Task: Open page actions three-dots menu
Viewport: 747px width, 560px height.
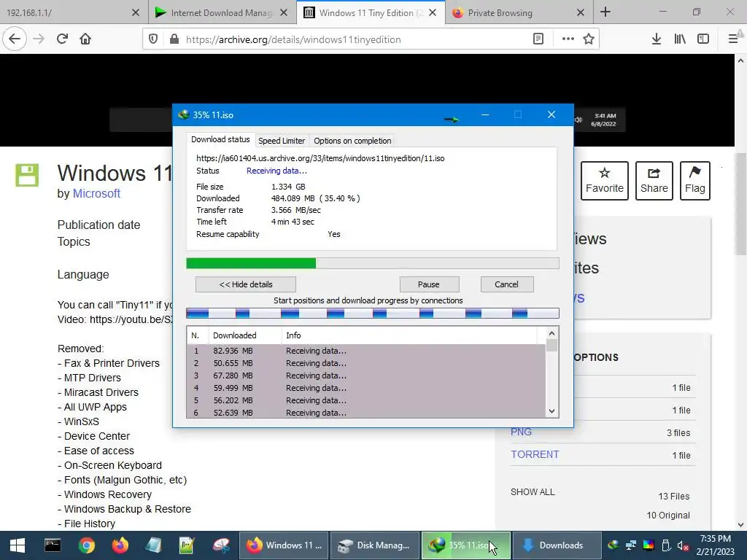Action: pyautogui.click(x=568, y=39)
